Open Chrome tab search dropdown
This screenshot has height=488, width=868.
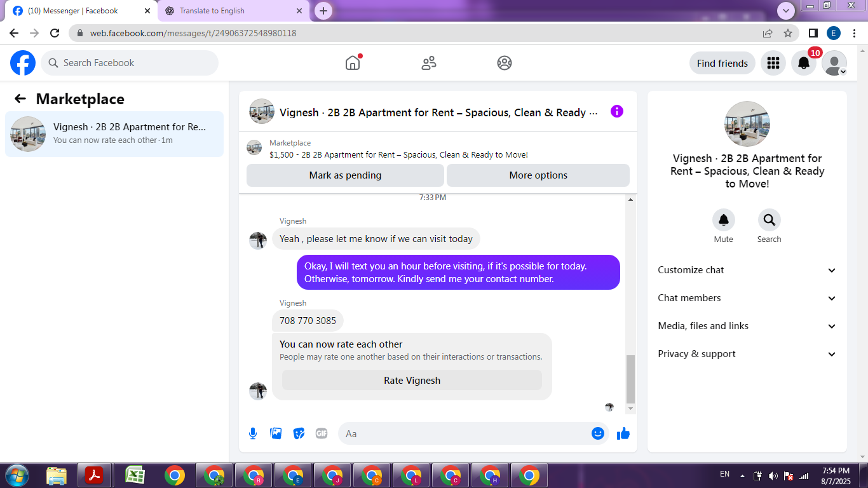[786, 11]
